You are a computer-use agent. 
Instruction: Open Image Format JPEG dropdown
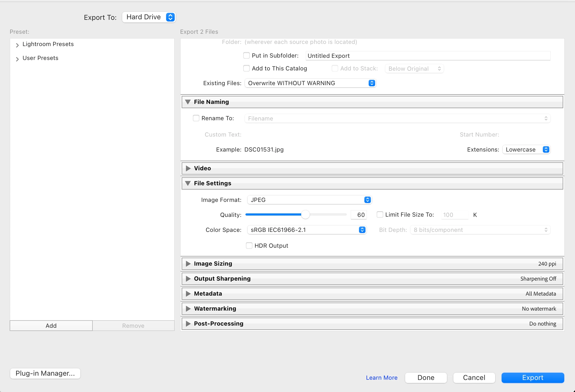click(x=309, y=200)
